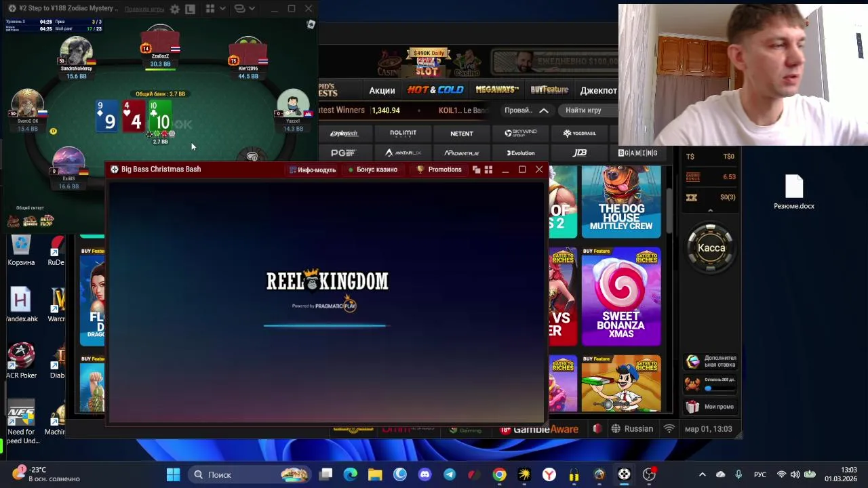The height and width of the screenshot is (488, 868).
Task: Open Дополнительная ставка side item
Action: click(x=711, y=361)
